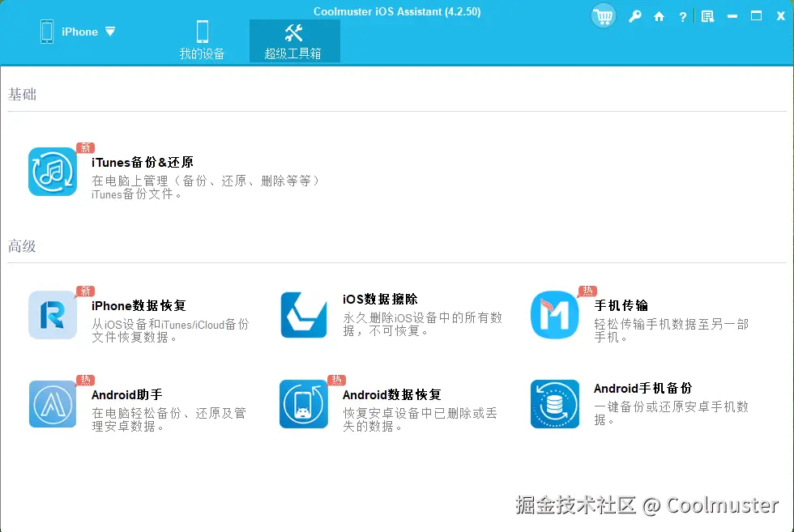Viewport: 794px width, 532px height.
Task: Open help with the question mark icon
Action: tap(682, 15)
